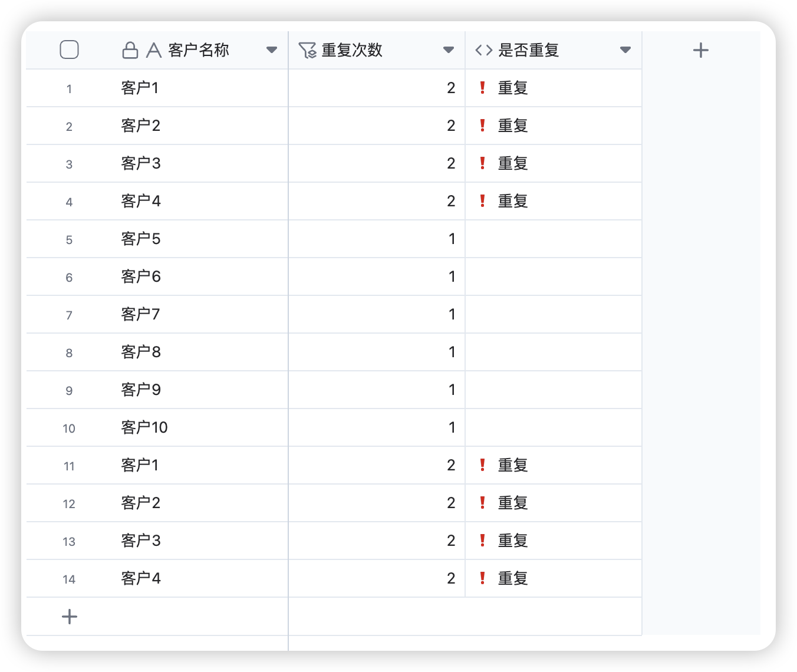The width and height of the screenshot is (797, 672).
Task: Click the formula icon in 是否重复 header
Action: tap(483, 50)
